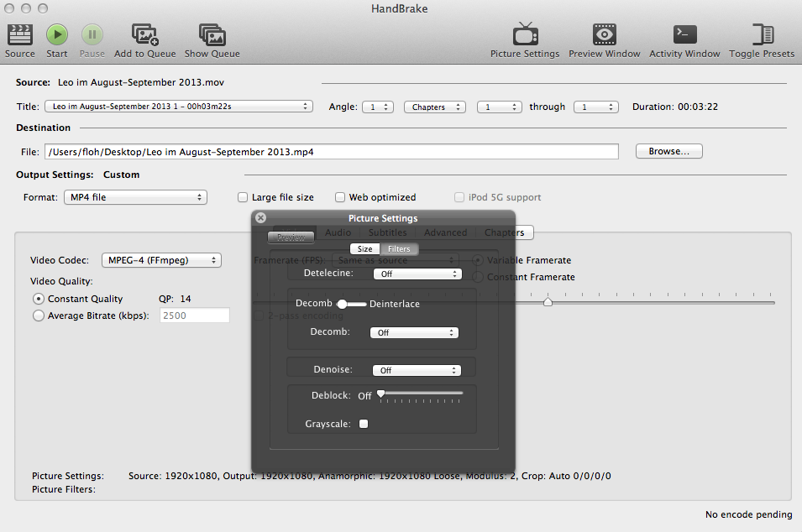Select the Average Bitrate (kbps) radio button

tap(39, 316)
